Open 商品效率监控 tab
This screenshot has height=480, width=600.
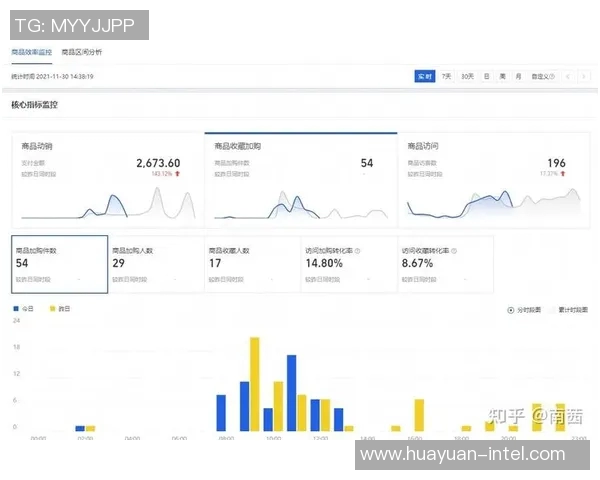[31, 52]
